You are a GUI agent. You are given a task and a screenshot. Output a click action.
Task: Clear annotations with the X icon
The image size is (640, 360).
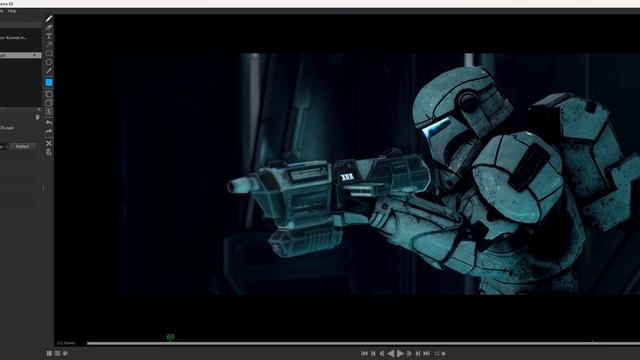point(49,143)
